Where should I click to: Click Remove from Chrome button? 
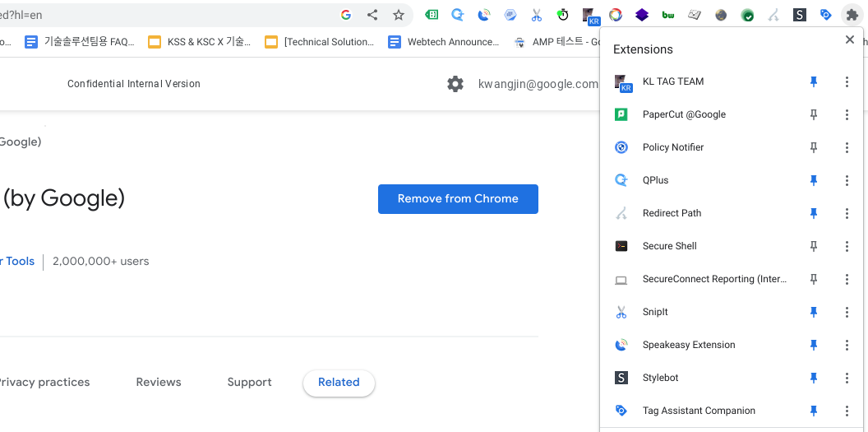click(x=458, y=199)
